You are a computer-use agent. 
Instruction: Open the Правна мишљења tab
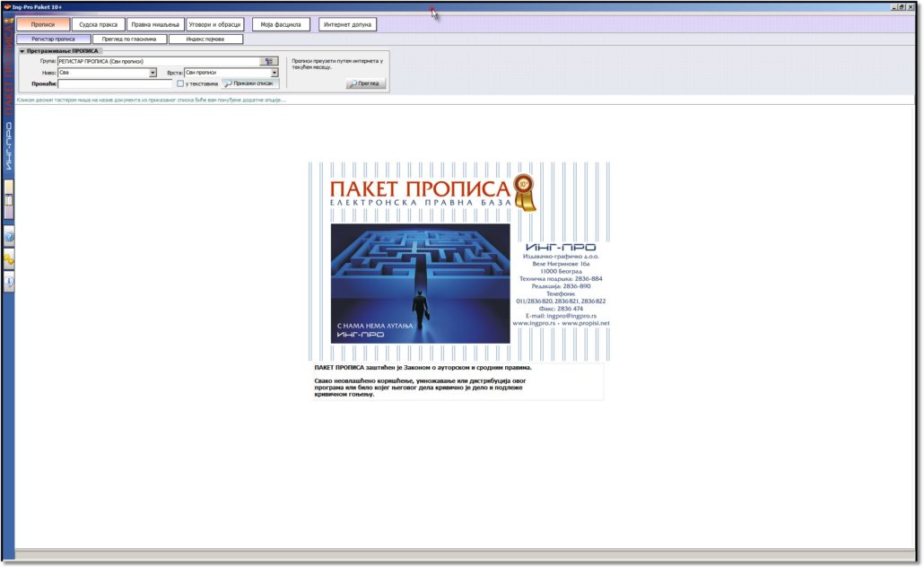(155, 25)
